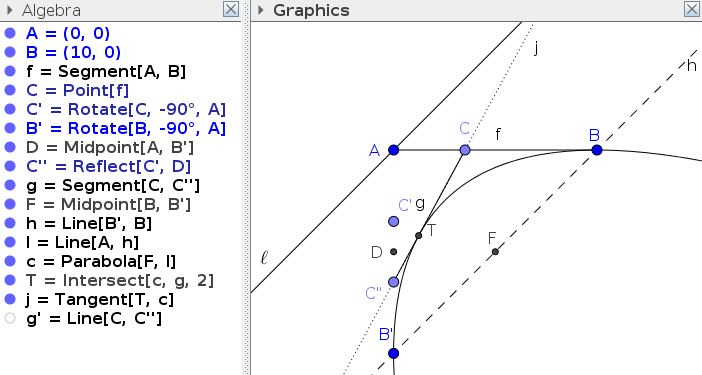
Task: Hide F = Midpoint[B, B'] object
Action: click(10, 205)
